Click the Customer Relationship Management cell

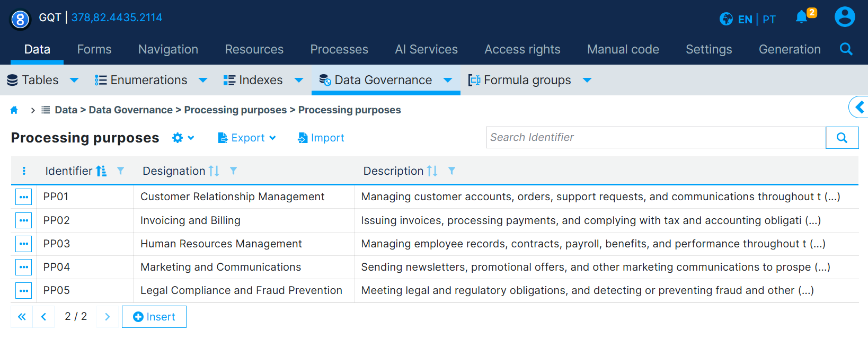[244, 197]
